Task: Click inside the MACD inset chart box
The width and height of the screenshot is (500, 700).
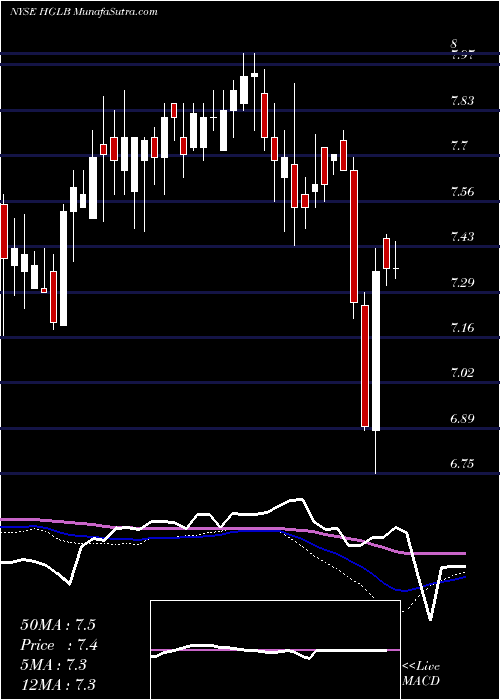Action: click(x=275, y=650)
